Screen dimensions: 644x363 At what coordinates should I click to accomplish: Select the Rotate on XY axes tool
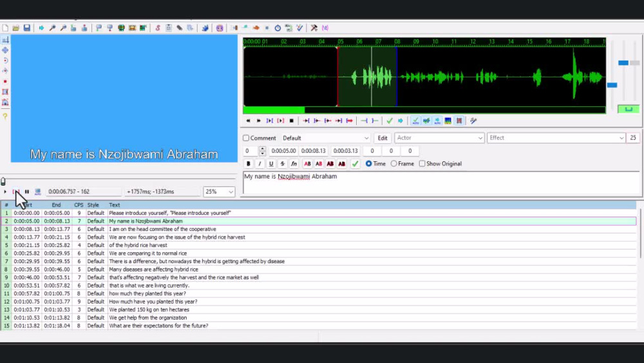[x=5, y=71]
